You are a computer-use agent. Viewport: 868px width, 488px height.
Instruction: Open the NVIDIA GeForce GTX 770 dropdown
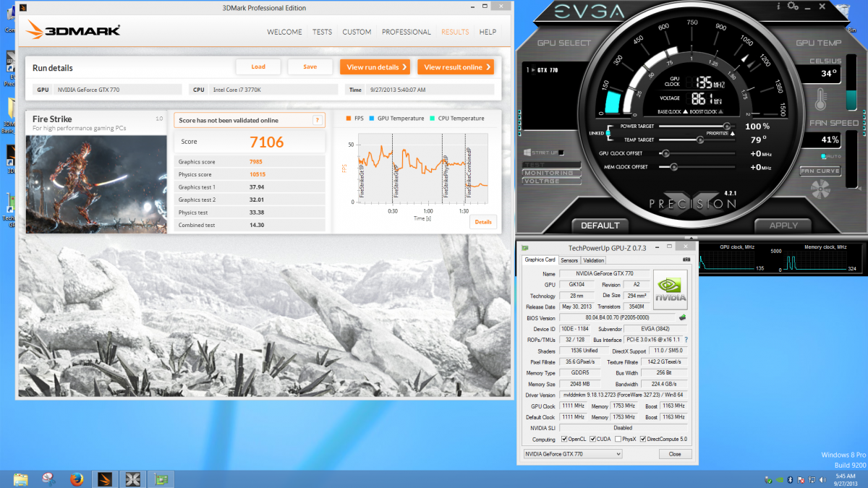[572, 453]
